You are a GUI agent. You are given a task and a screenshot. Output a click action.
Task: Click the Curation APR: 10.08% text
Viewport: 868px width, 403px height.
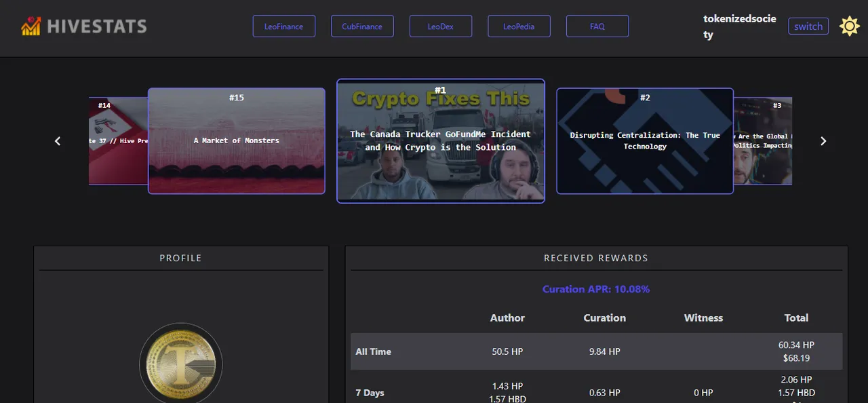click(596, 289)
